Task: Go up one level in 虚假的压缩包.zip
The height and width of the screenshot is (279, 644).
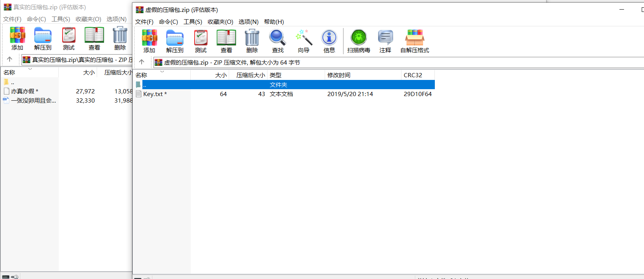Action: point(142,62)
